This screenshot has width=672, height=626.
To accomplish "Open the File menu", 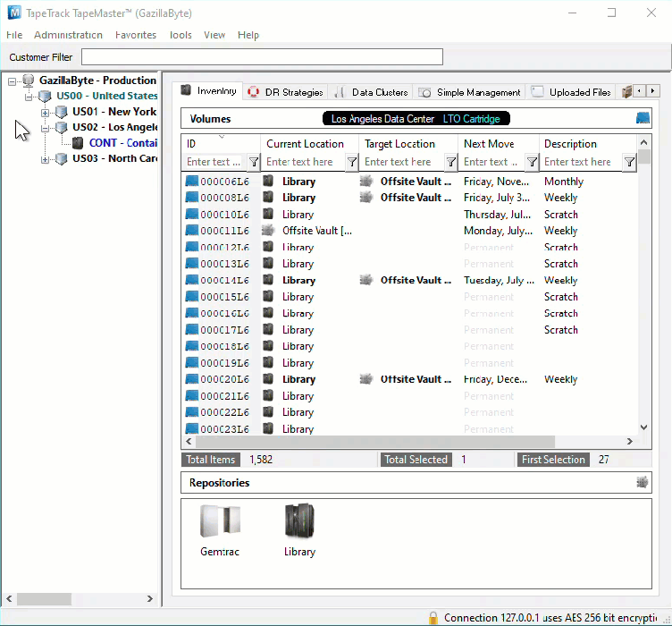I will [14, 35].
